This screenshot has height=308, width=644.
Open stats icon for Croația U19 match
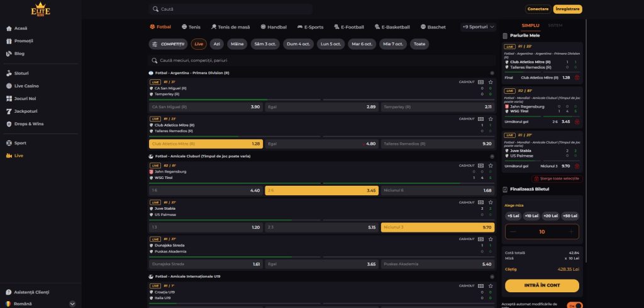480,286
